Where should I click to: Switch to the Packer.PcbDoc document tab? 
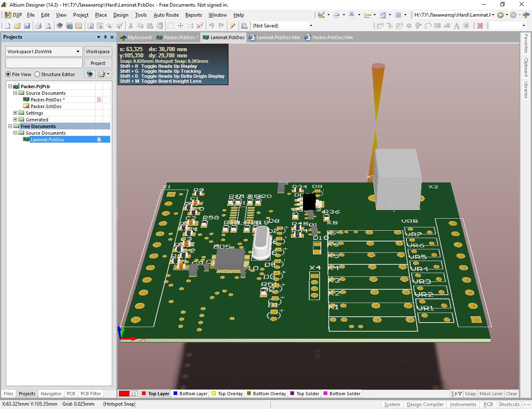point(179,37)
